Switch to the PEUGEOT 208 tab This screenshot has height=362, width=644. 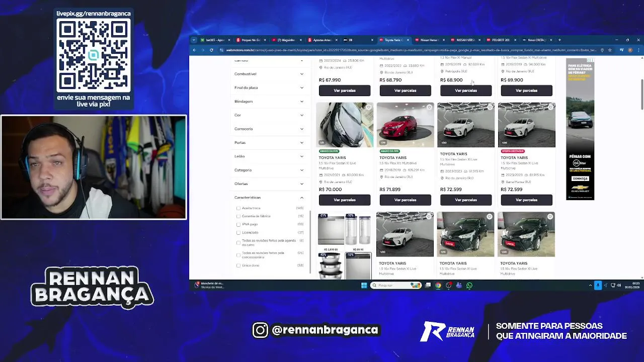[x=501, y=40]
